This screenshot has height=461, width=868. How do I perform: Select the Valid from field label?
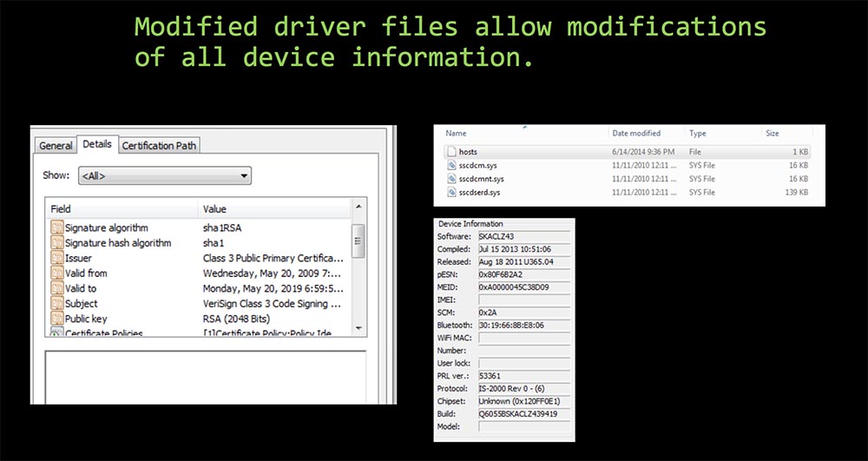(86, 273)
